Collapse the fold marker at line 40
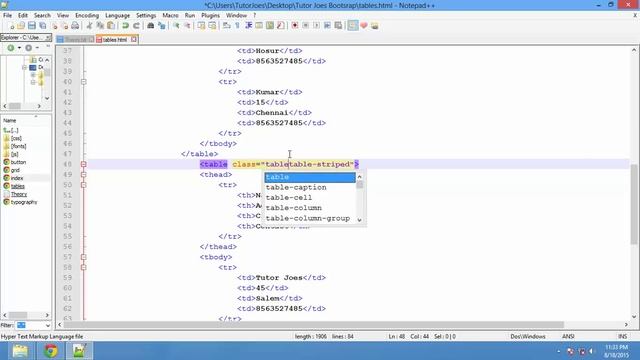This screenshot has width=640, height=360. point(84,82)
